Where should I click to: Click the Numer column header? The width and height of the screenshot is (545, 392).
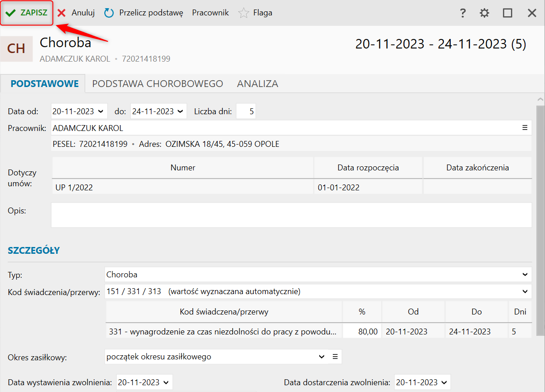click(x=183, y=167)
